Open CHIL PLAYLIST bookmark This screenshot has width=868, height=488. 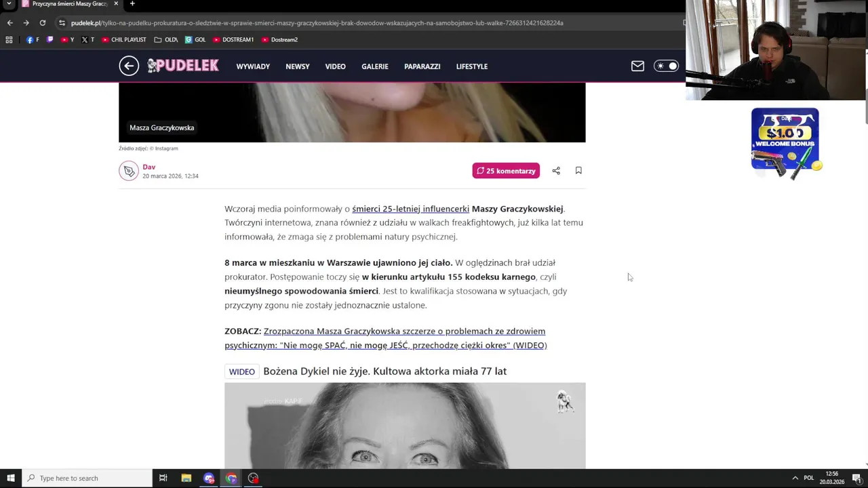coord(123,39)
